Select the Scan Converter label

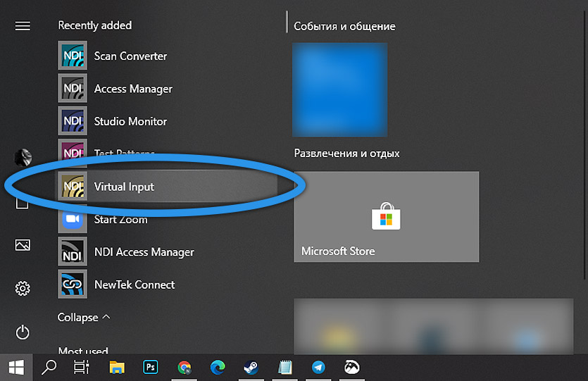point(130,56)
